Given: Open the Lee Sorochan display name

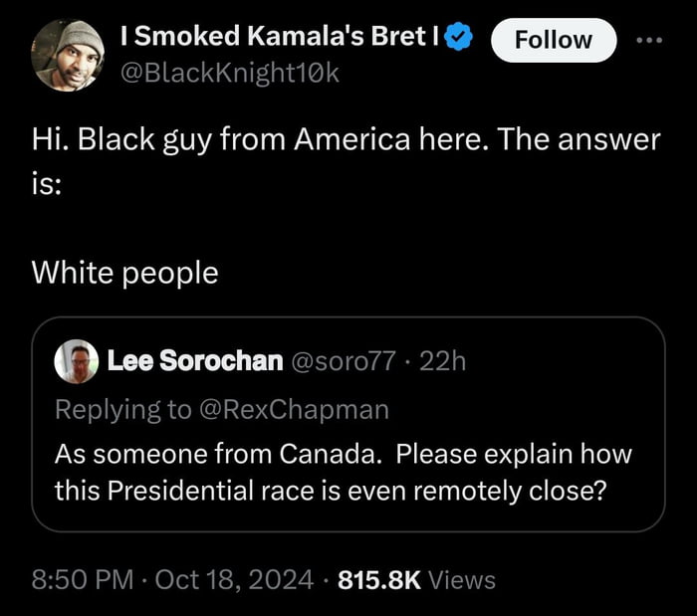Looking at the screenshot, I should (x=194, y=360).
